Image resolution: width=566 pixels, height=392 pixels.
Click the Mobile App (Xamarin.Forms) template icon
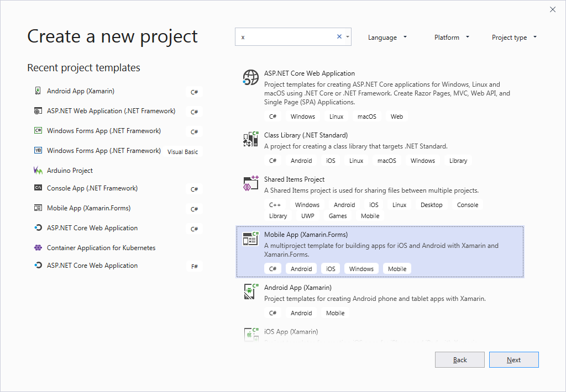[251, 239]
